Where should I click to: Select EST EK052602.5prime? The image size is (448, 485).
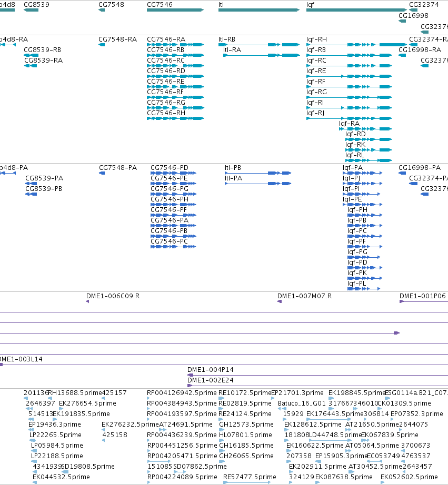tap(382, 482)
